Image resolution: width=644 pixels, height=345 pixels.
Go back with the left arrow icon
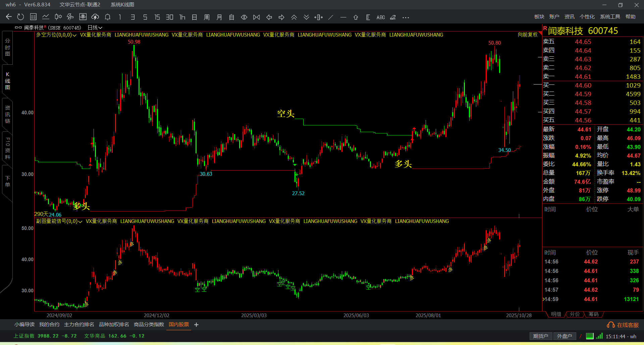(9, 17)
